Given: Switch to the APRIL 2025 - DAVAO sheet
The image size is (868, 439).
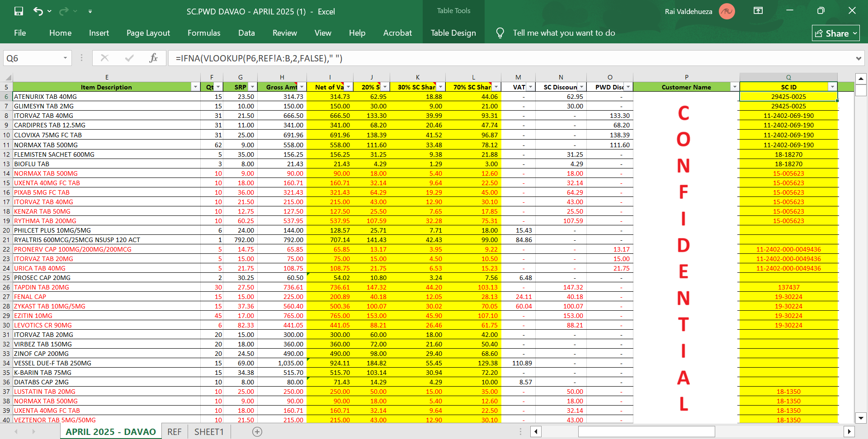Looking at the screenshot, I should click(110, 432).
